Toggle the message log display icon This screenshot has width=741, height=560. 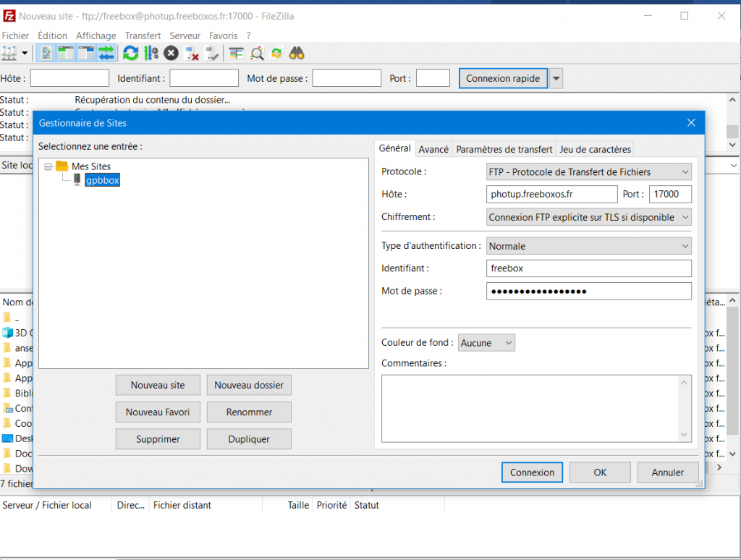click(46, 53)
